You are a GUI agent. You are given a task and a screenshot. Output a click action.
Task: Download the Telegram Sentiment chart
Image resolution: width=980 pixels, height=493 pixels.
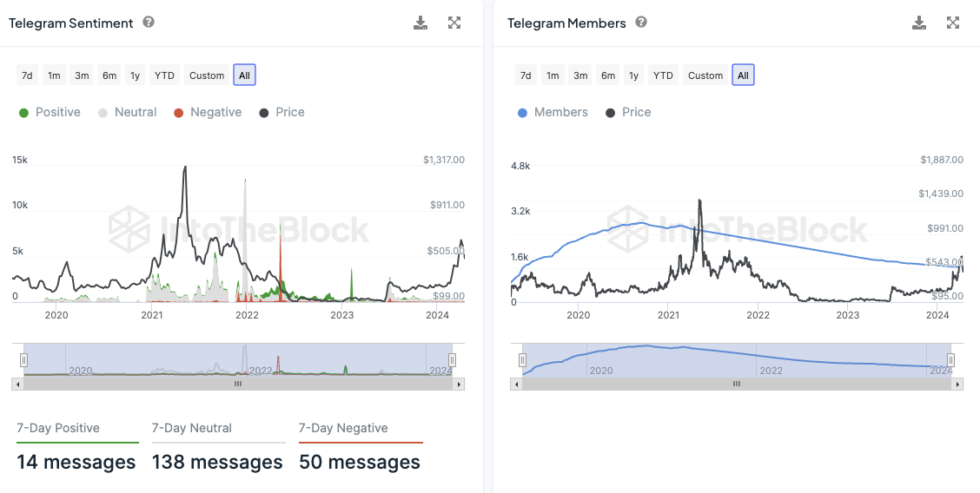(x=420, y=23)
